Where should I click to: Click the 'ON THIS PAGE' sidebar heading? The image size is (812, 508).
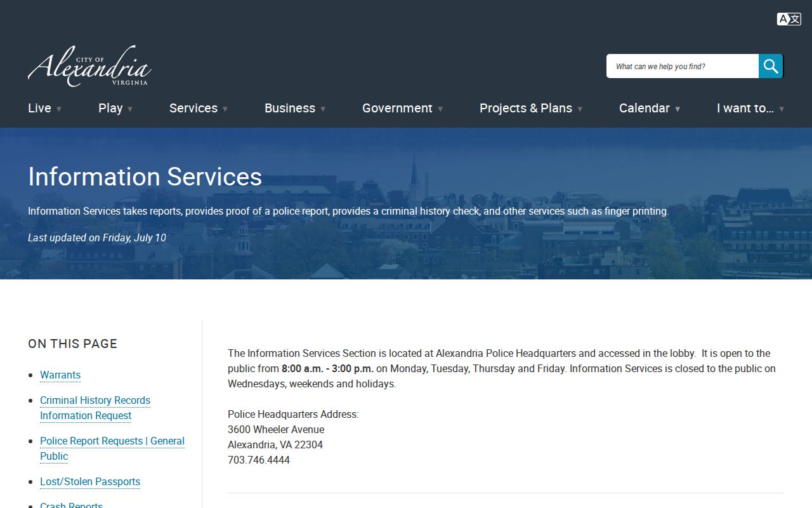tap(72, 344)
